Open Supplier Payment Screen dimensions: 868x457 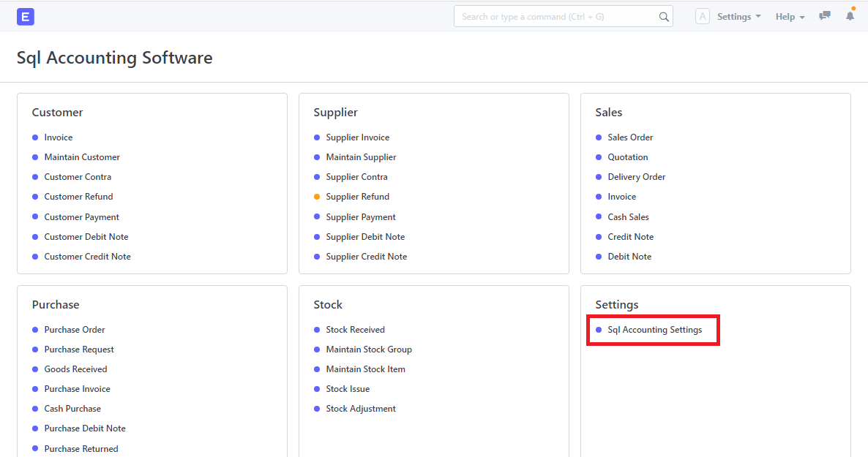pyautogui.click(x=361, y=217)
